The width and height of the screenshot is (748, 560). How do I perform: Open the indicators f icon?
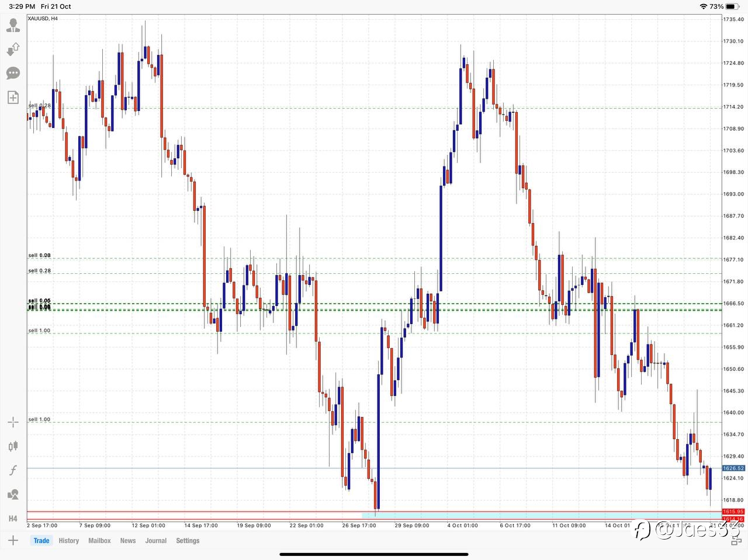point(13,470)
